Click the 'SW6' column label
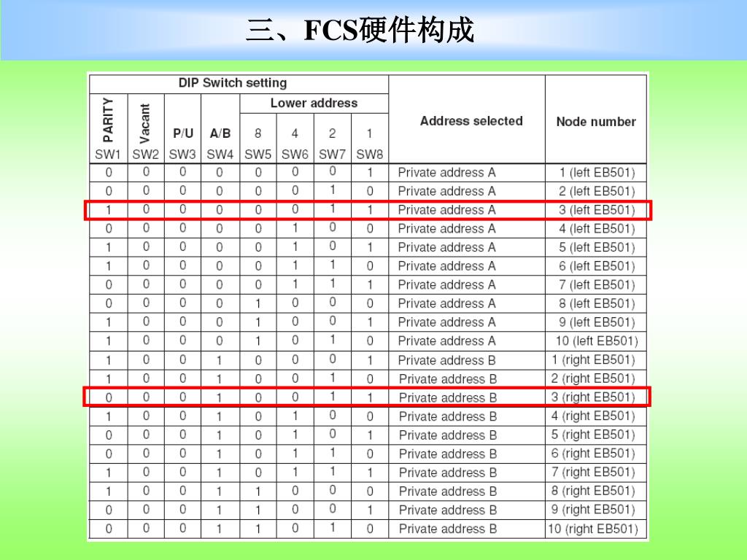Screen dimensions: 747x560 [x=295, y=155]
